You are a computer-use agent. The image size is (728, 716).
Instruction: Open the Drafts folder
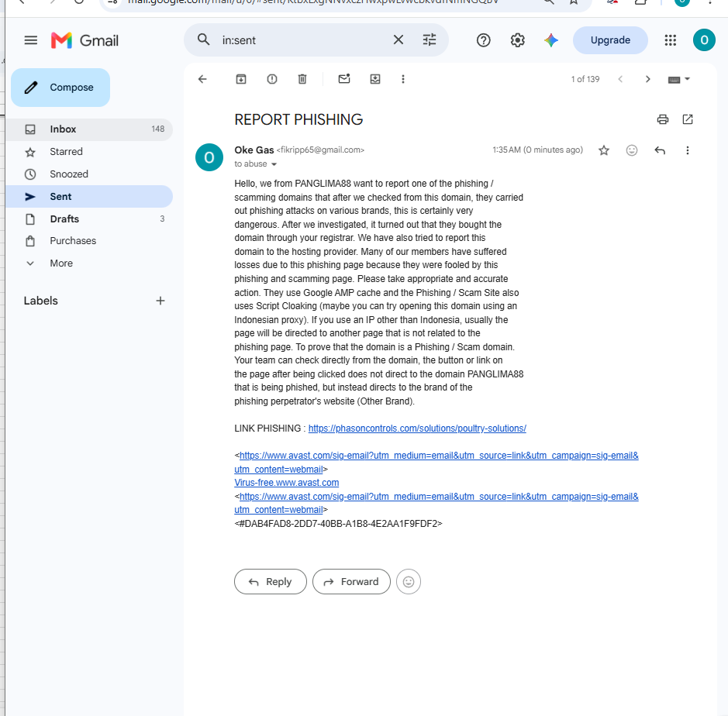(89, 219)
